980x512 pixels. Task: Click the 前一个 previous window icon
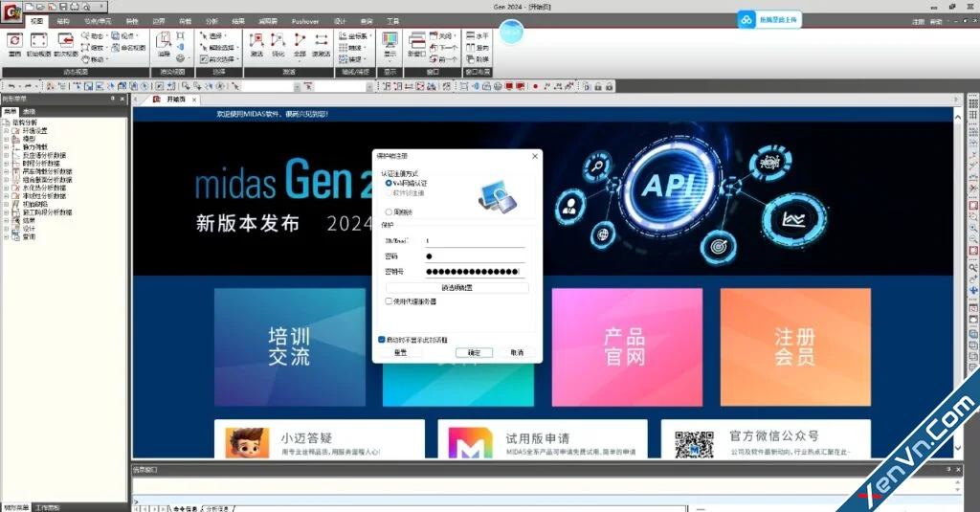(443, 59)
